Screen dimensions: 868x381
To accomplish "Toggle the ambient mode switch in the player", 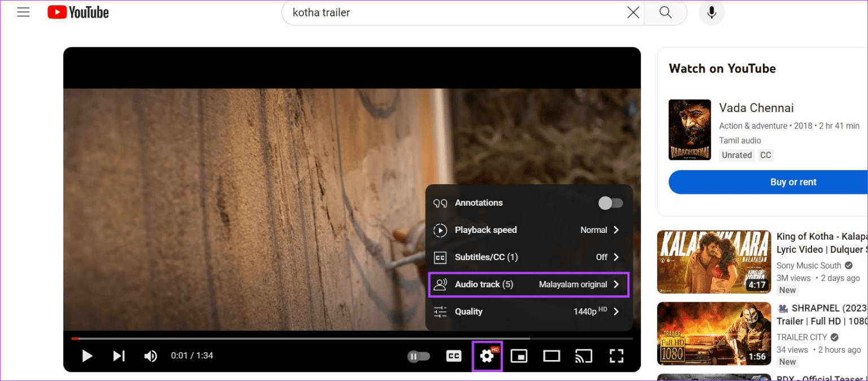I will pyautogui.click(x=419, y=356).
